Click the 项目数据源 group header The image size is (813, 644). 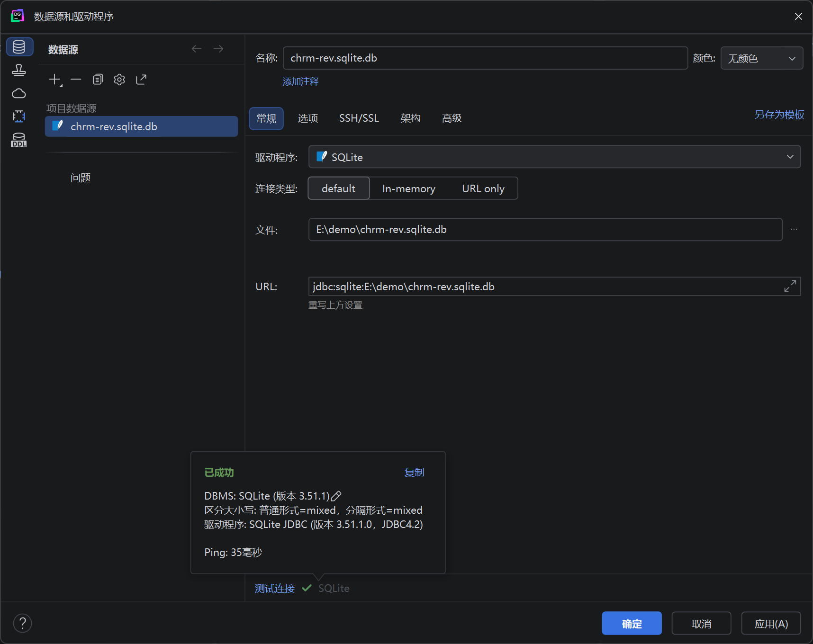click(71, 108)
